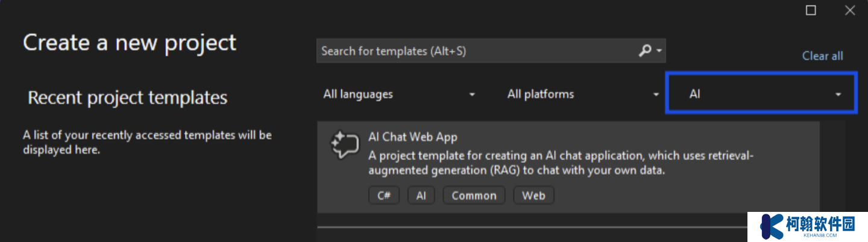Click the 柯翰软件园 watermark logo

[x=807, y=227]
